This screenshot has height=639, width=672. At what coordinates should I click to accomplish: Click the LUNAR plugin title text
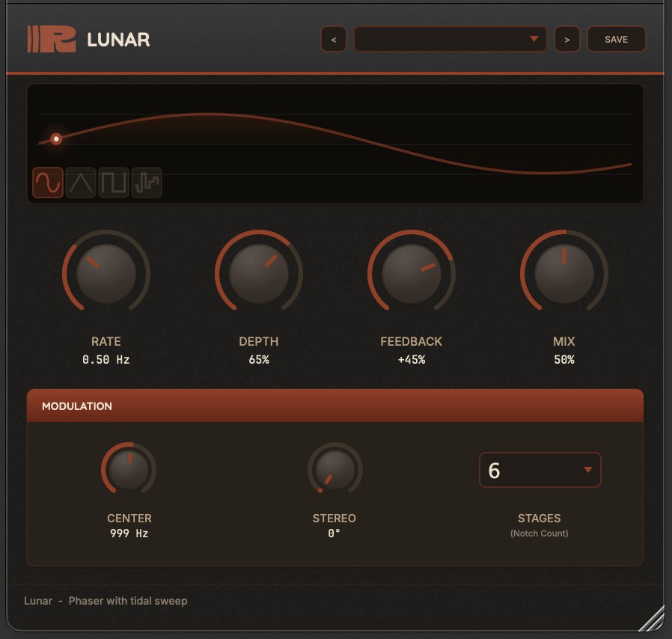(119, 40)
